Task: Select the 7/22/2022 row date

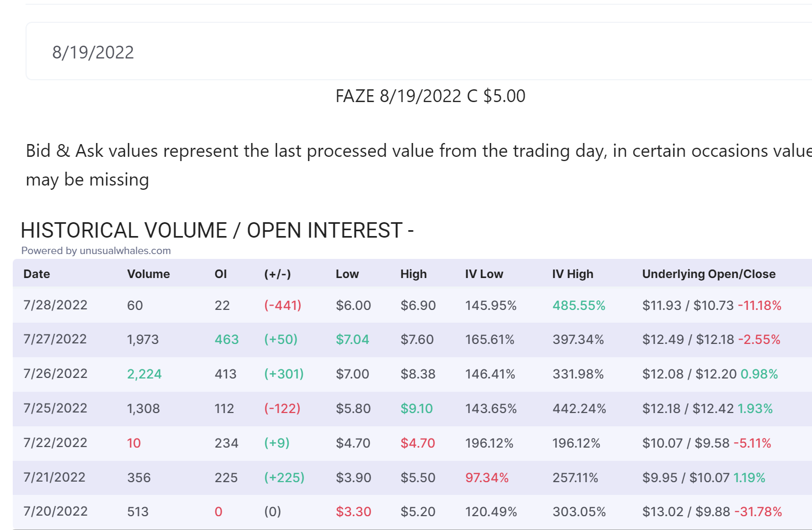Action: (55, 443)
